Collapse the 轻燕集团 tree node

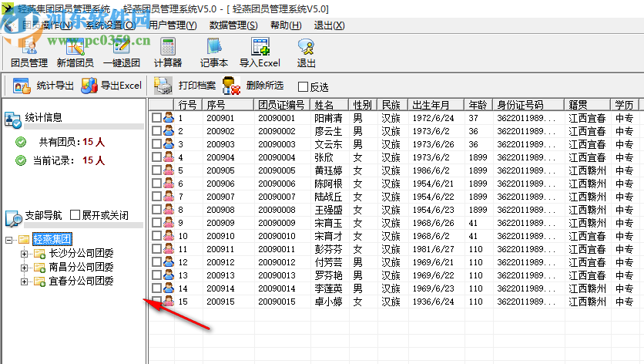(9, 239)
